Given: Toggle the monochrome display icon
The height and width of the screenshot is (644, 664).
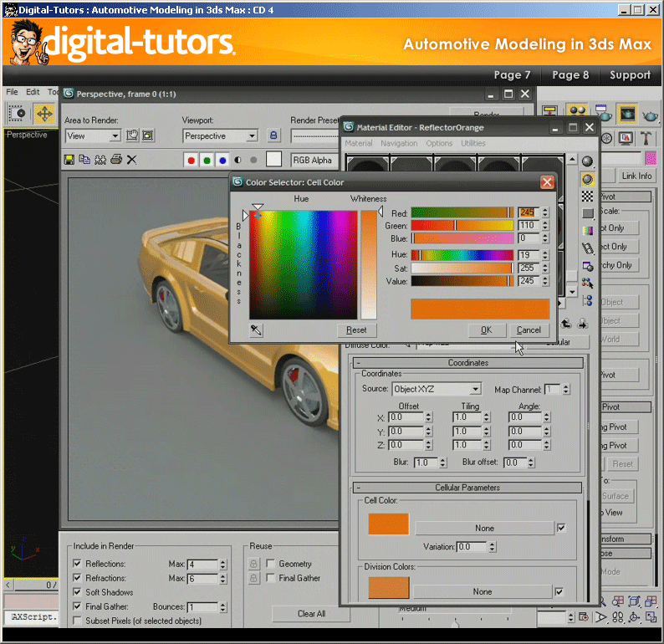Looking at the screenshot, I should [238, 160].
